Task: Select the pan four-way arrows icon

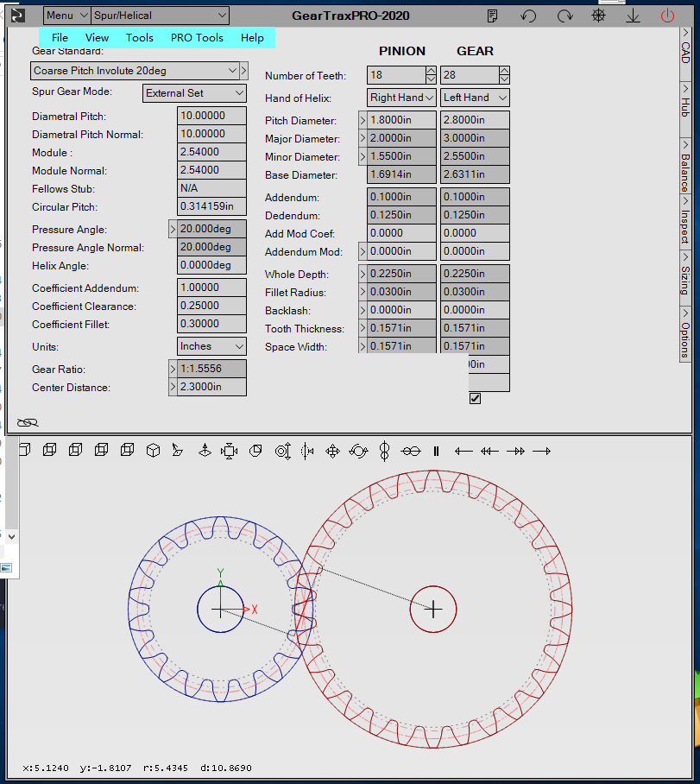Action: 332,451
